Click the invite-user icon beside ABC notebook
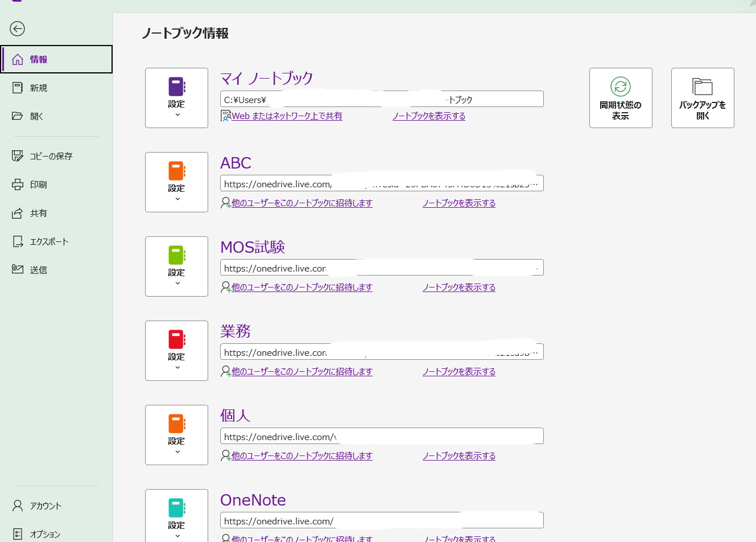Image resolution: width=756 pixels, height=542 pixels. [x=225, y=203]
